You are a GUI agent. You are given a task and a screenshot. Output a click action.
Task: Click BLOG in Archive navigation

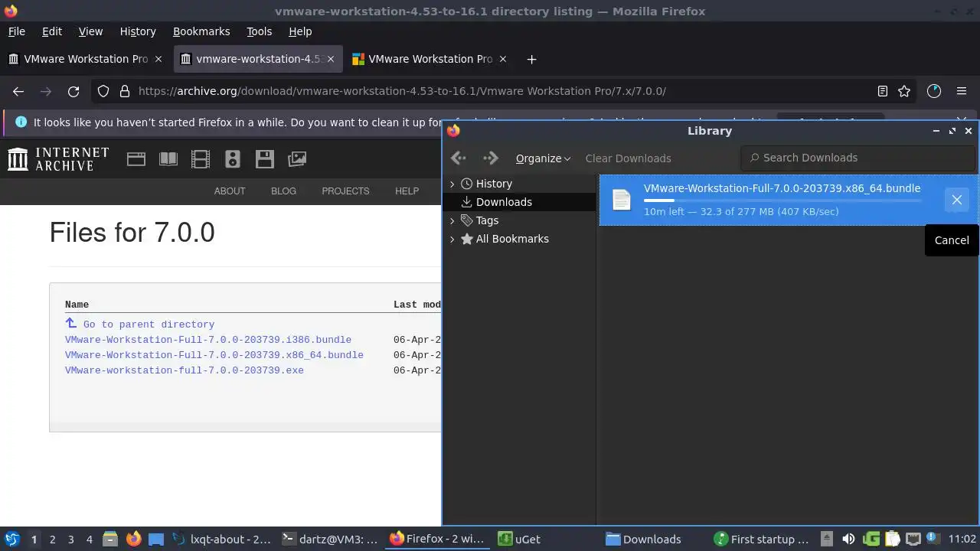coord(283,191)
